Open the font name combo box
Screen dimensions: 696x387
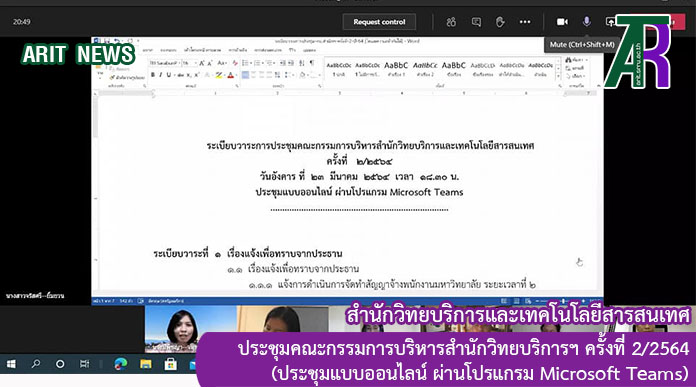tap(165, 63)
